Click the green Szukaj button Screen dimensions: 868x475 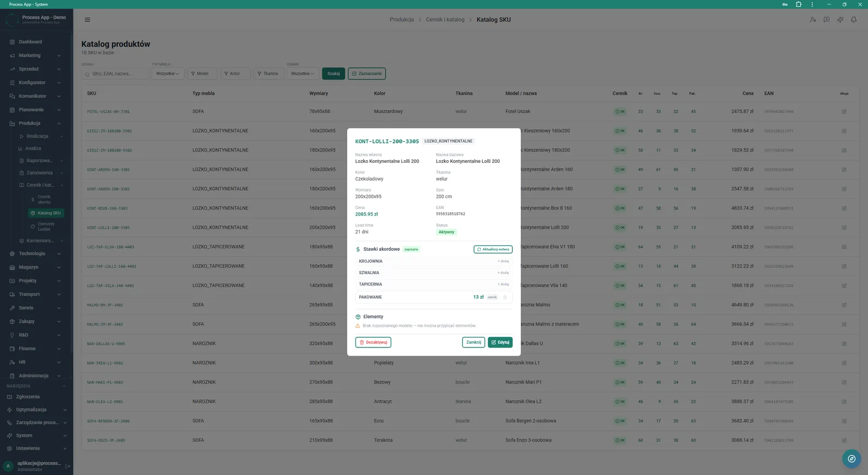(334, 74)
